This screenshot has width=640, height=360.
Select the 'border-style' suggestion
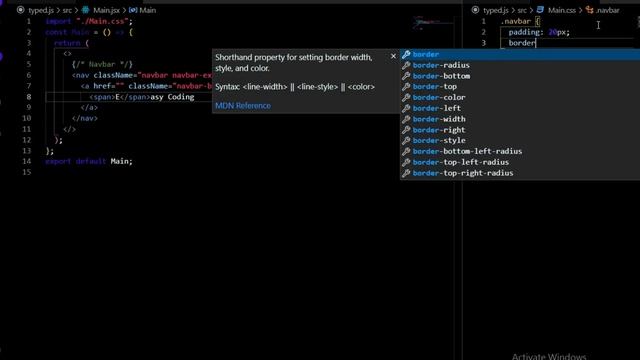click(x=520, y=140)
